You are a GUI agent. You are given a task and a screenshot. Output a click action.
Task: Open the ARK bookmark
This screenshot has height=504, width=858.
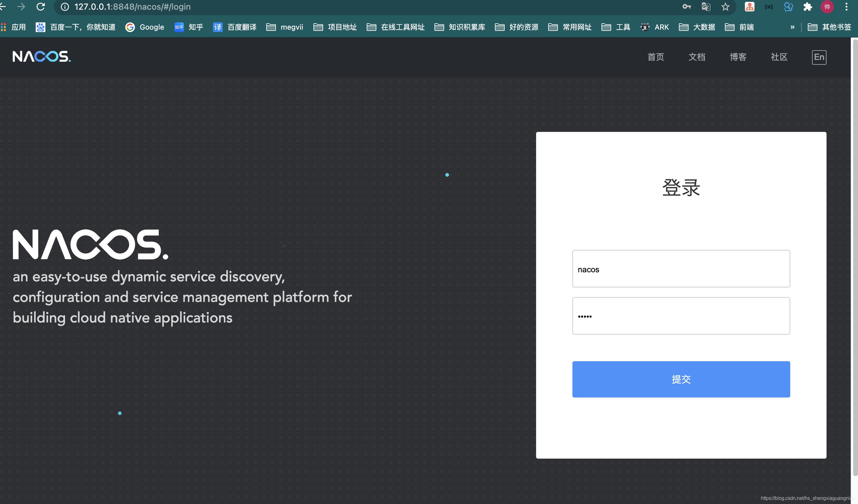pos(654,27)
